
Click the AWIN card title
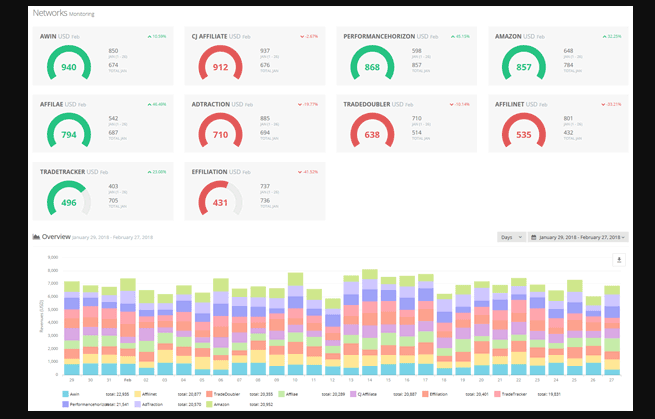pos(48,36)
